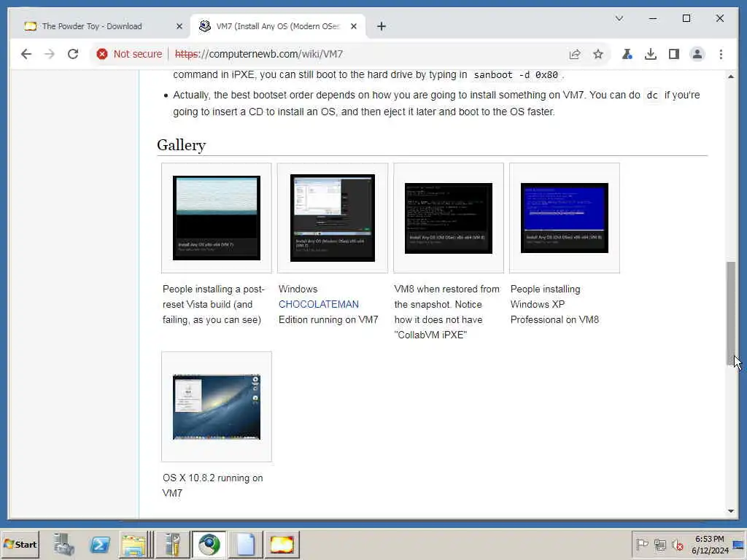Select the VM7 Install Any OS tab

coord(278,27)
